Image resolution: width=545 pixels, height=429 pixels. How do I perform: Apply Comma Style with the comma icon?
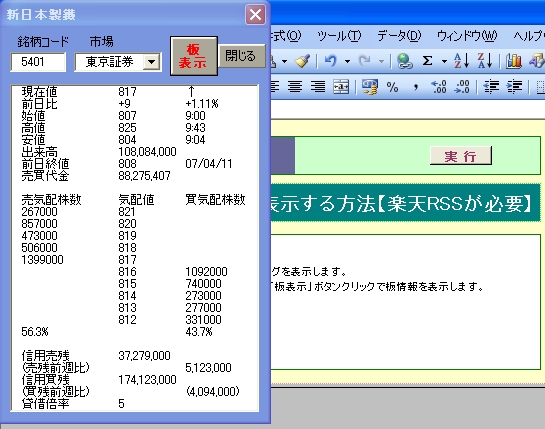click(x=415, y=87)
